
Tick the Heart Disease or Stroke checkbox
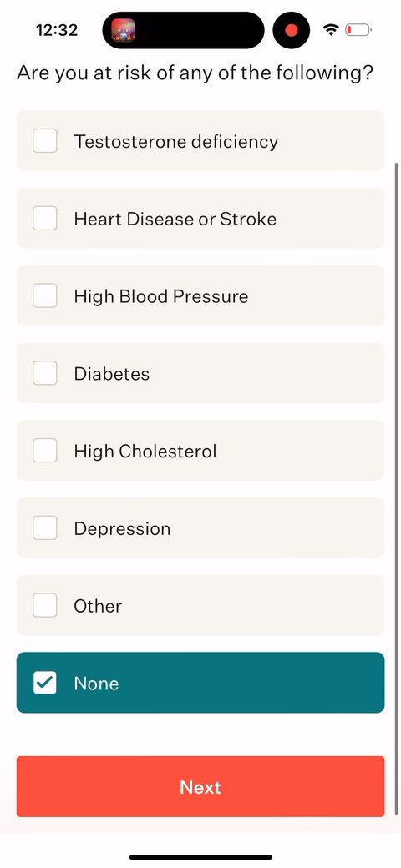[x=45, y=218]
